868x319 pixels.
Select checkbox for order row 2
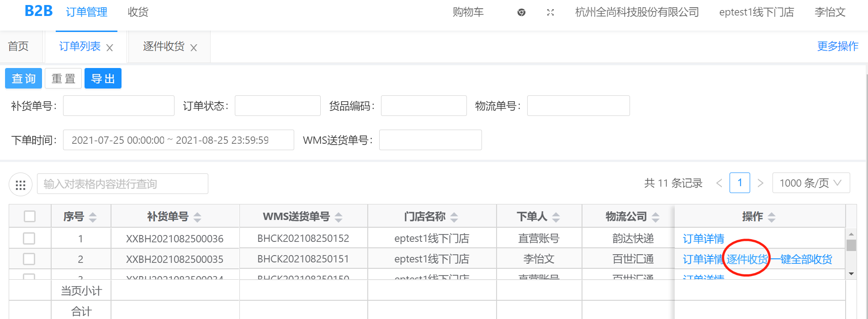tap(29, 259)
